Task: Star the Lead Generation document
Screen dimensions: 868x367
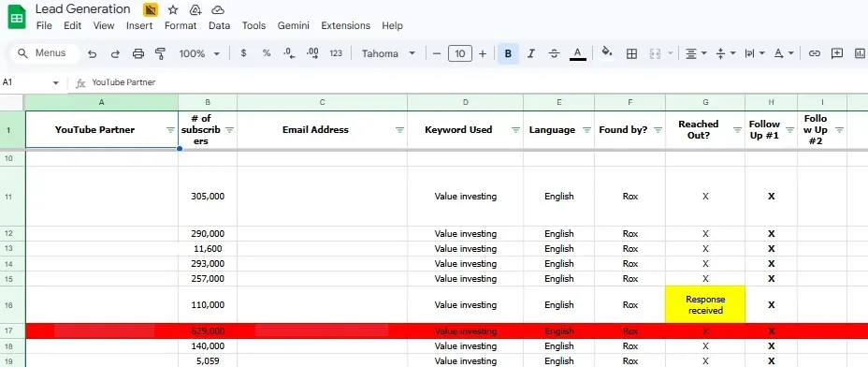Action: pyautogui.click(x=173, y=9)
